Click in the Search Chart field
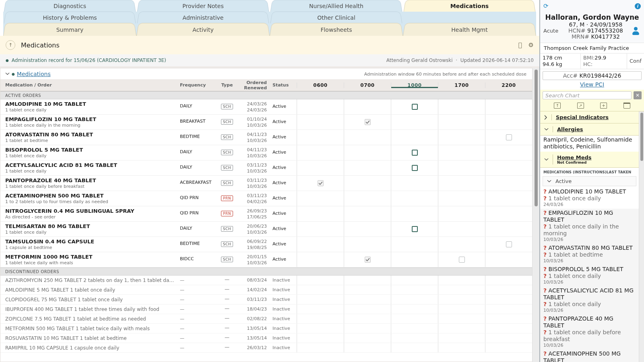644x362 pixels. pyautogui.click(x=587, y=95)
